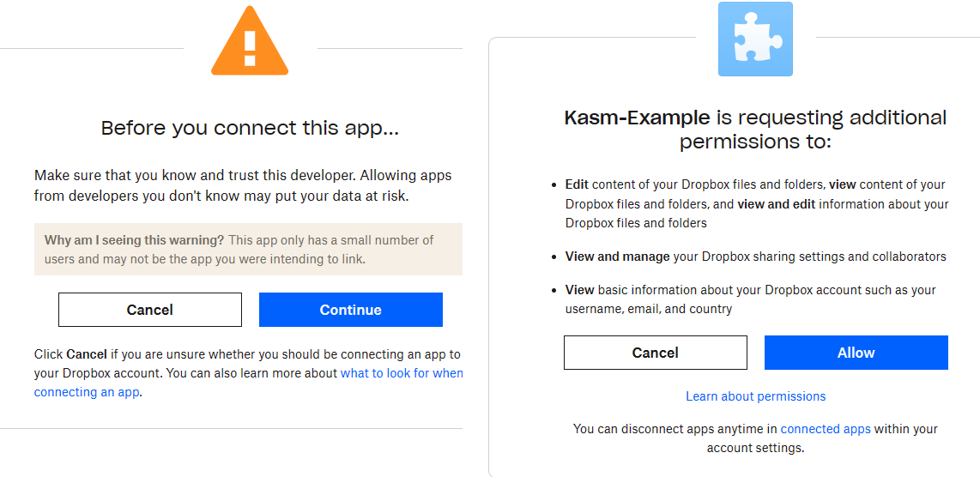Click the 'Why am I seeing this warning?' notice box

click(x=248, y=249)
